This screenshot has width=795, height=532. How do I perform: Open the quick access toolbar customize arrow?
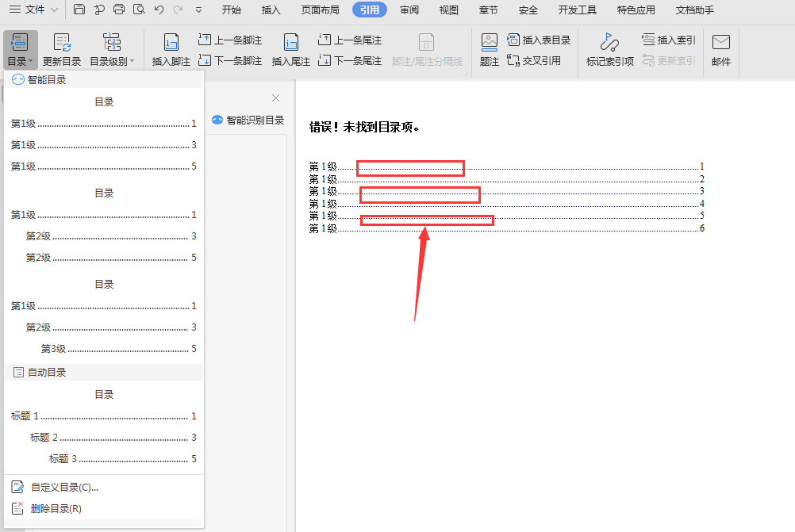pos(198,10)
